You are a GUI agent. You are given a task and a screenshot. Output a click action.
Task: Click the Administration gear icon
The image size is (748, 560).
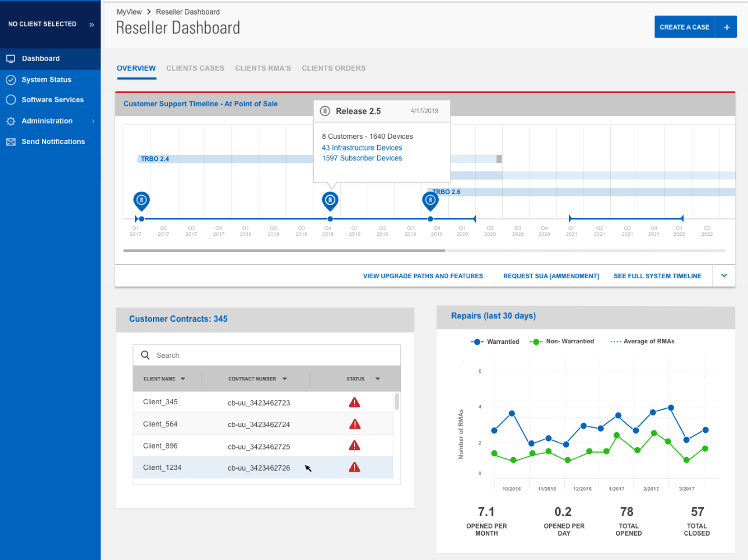click(10, 121)
